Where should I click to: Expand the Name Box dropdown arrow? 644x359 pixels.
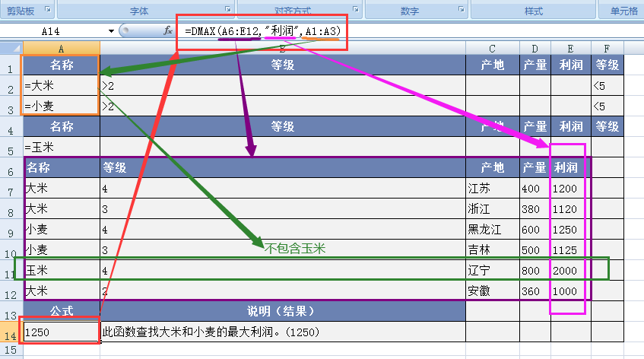pos(111,31)
